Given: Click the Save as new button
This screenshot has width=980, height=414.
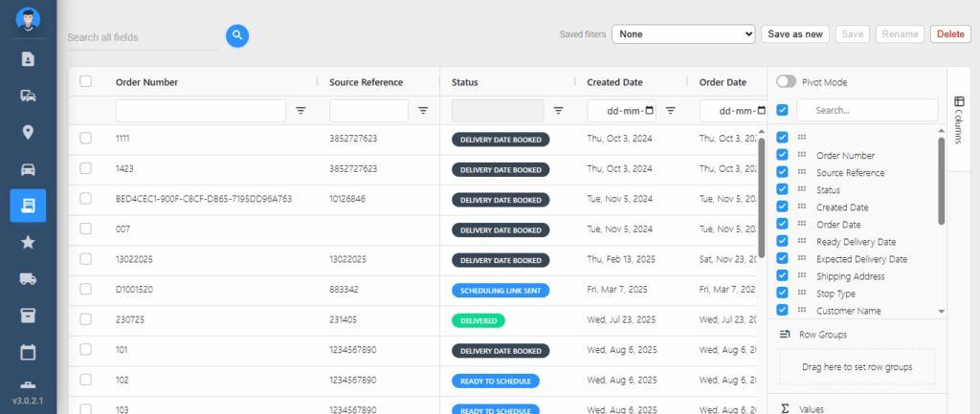Looking at the screenshot, I should point(794,34).
